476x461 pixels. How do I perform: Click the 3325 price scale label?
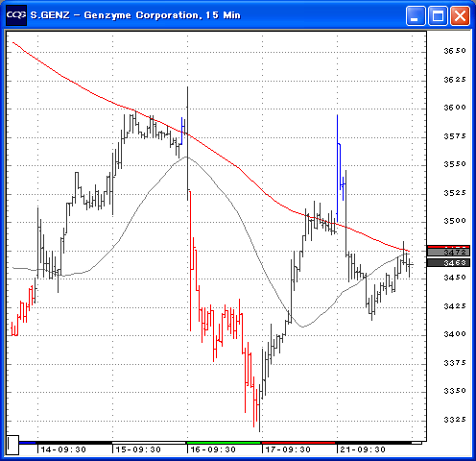455,420
